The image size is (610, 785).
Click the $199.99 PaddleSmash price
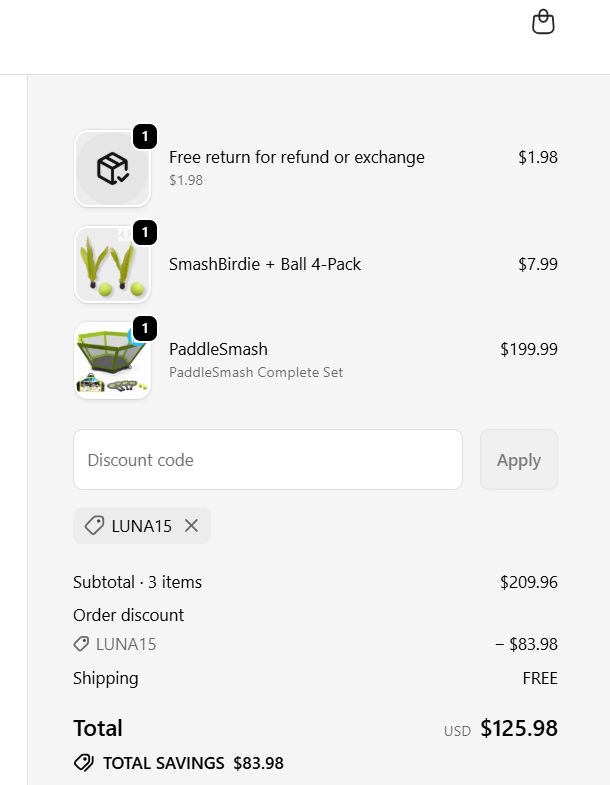529,349
